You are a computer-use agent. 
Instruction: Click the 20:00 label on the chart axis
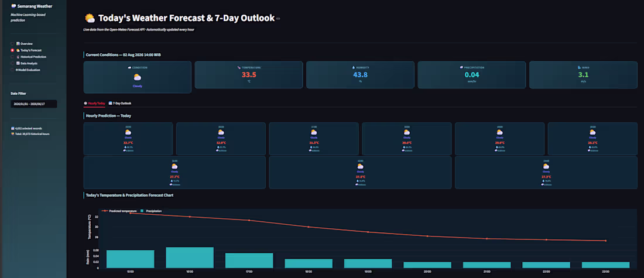427,272
